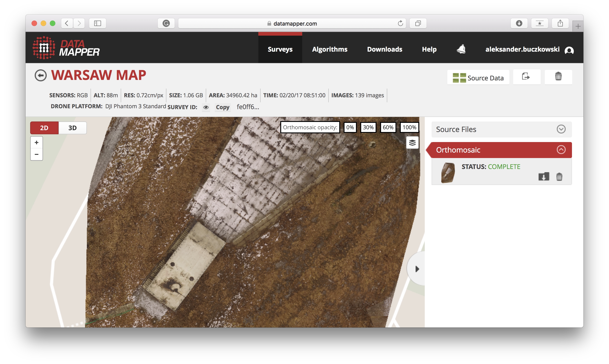
Task: Click the back arrow beside WARSAW MAP
Action: click(40, 75)
